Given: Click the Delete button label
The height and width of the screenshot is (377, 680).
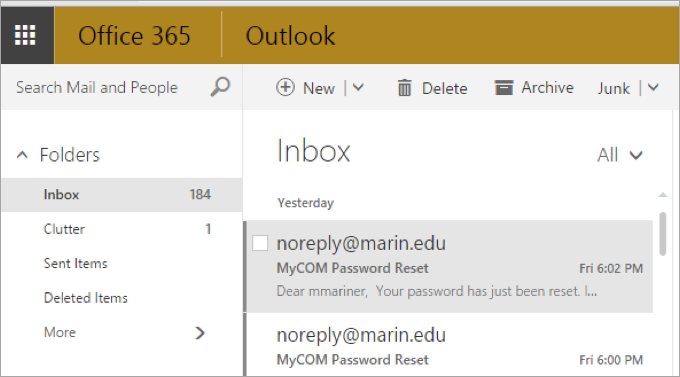Looking at the screenshot, I should tap(445, 89).
